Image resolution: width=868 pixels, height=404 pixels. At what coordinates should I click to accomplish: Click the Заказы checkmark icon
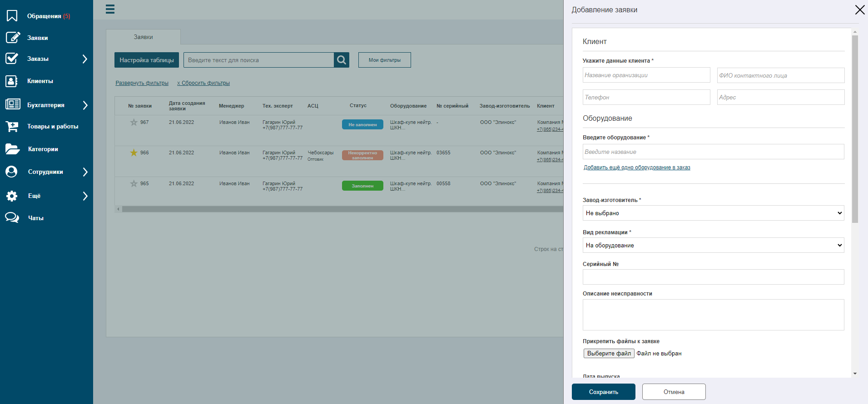click(12, 59)
